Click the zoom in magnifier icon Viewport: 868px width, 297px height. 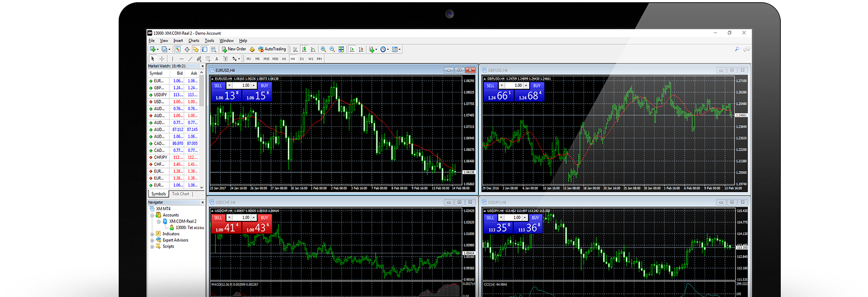pyautogui.click(x=323, y=49)
